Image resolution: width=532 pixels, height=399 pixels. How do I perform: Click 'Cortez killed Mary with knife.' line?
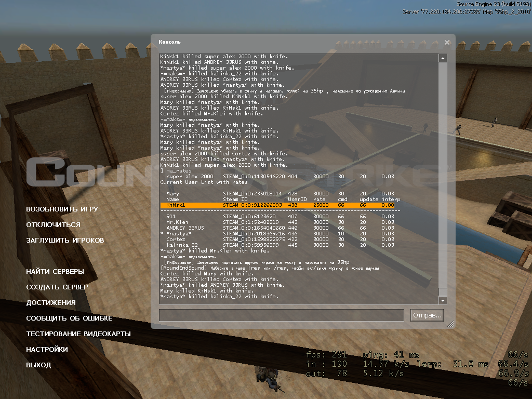(207, 273)
